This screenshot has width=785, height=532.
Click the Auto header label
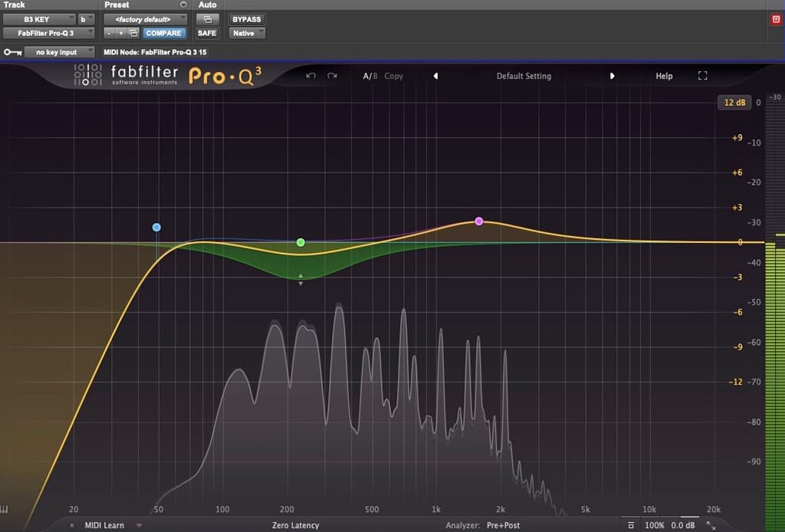(207, 5)
